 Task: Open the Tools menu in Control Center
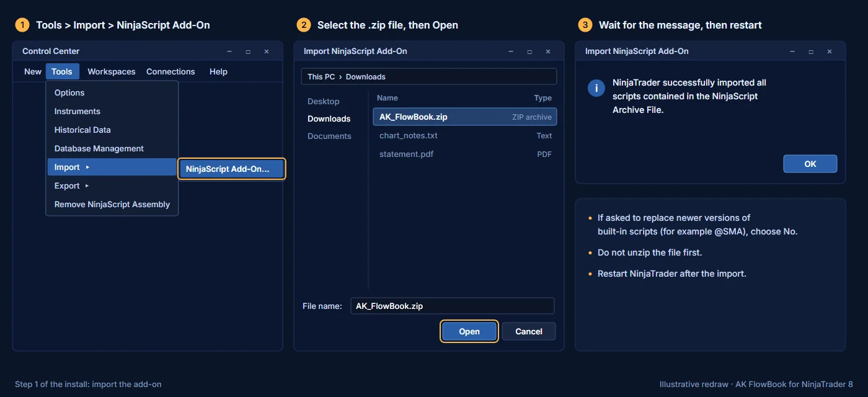tap(62, 71)
